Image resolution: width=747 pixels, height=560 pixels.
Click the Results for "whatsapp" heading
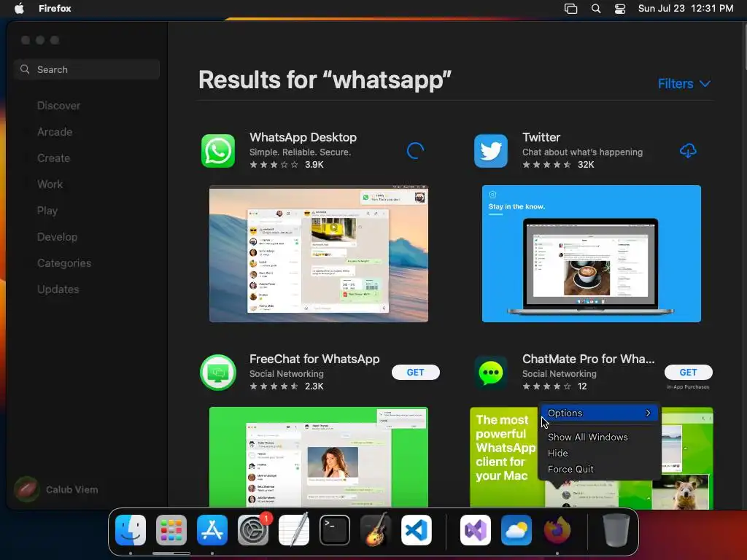click(325, 79)
